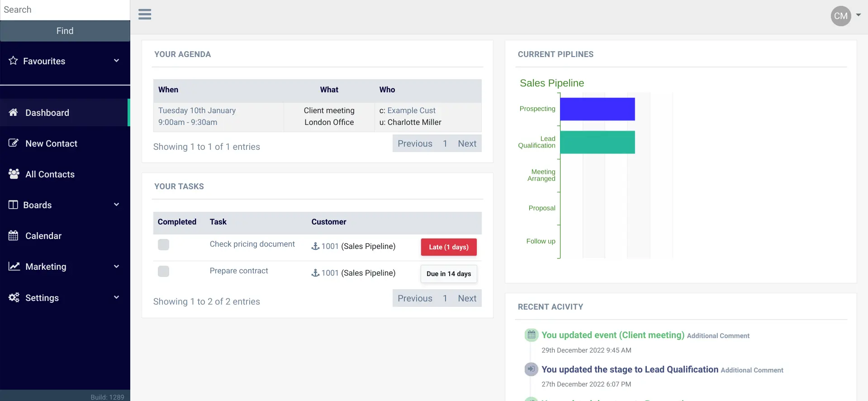This screenshot has width=868, height=401.
Task: Open Marketing from the sidebar menu
Action: (x=46, y=266)
